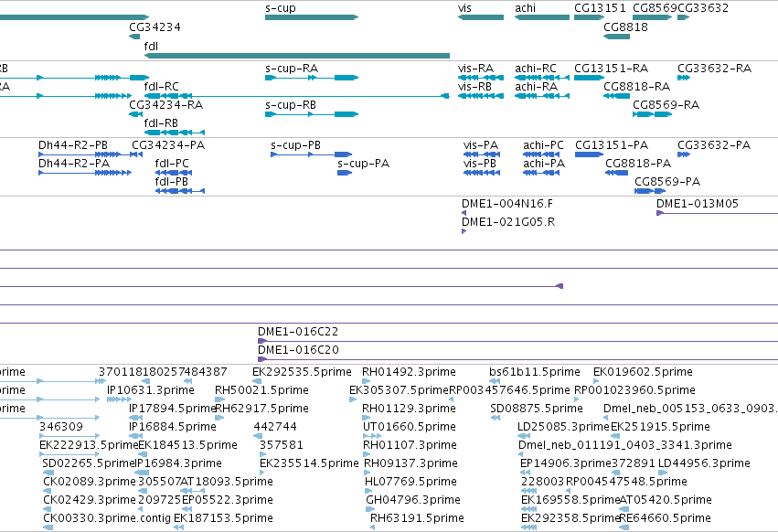Click the s-cup-PB protein feature

click(x=311, y=154)
